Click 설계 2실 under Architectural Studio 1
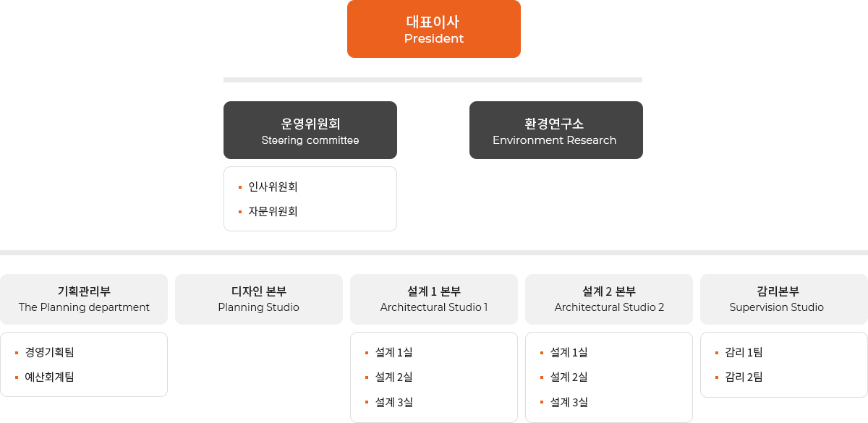The height and width of the screenshot is (423, 868). tap(394, 377)
